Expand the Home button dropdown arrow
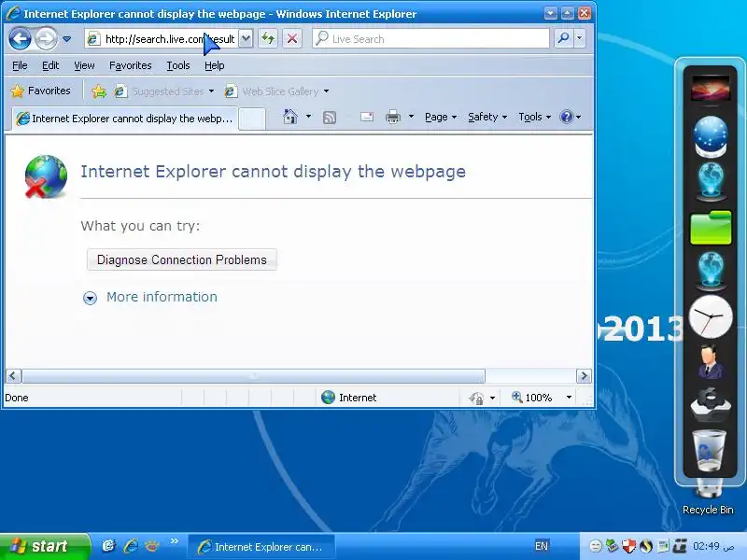 pyautogui.click(x=308, y=116)
